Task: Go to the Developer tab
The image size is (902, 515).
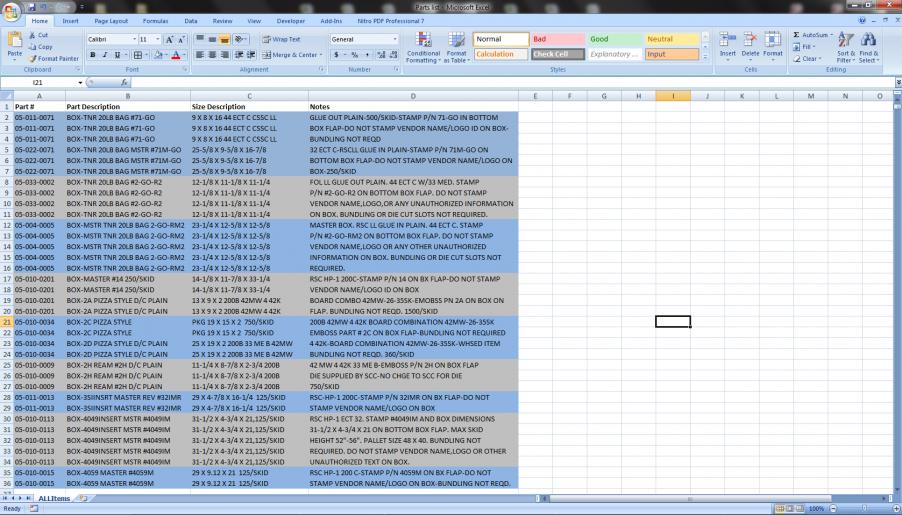Action: 291,21
